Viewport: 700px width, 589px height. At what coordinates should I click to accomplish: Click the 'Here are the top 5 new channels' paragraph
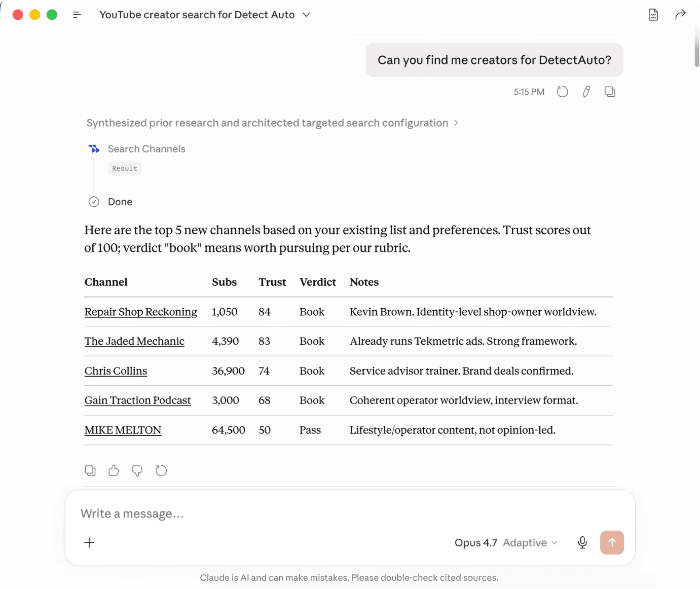[338, 239]
